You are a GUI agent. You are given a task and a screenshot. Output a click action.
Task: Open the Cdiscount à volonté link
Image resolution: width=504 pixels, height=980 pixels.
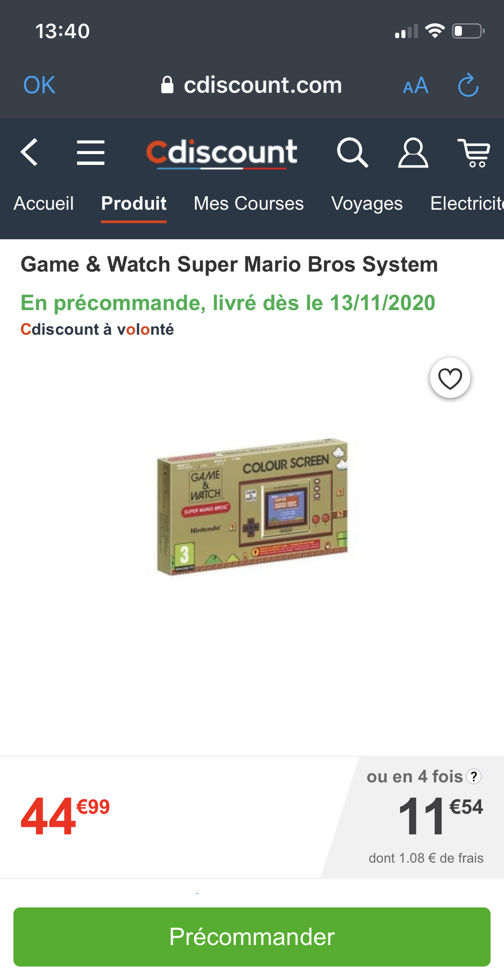[x=97, y=329]
